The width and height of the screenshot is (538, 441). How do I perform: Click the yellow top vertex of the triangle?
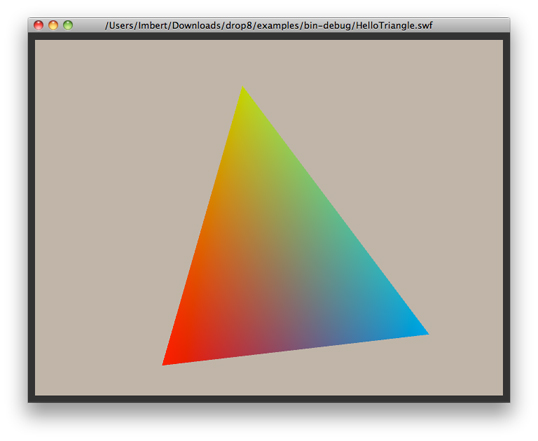[243, 90]
